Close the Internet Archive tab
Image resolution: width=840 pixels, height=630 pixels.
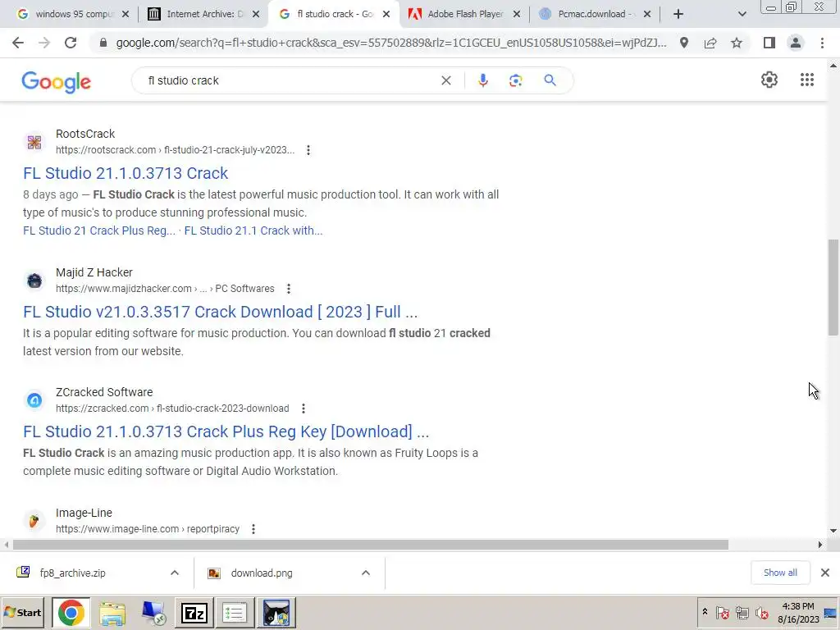pos(256,14)
